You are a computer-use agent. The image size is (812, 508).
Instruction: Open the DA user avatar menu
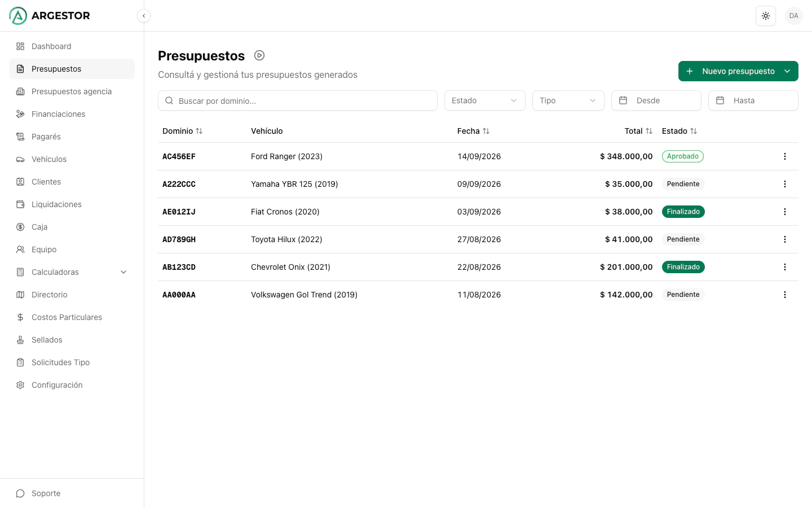(794, 16)
